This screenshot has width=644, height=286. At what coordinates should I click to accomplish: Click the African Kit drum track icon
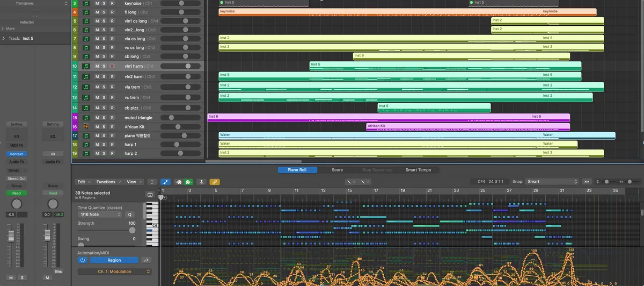pyautogui.click(x=86, y=127)
